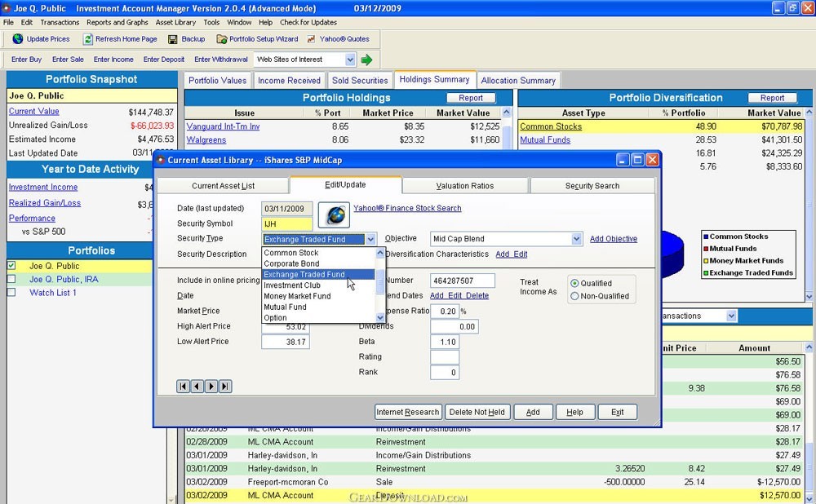This screenshot has height=504, width=816.
Task: Open the Reports and Graphs menu
Action: (x=117, y=22)
